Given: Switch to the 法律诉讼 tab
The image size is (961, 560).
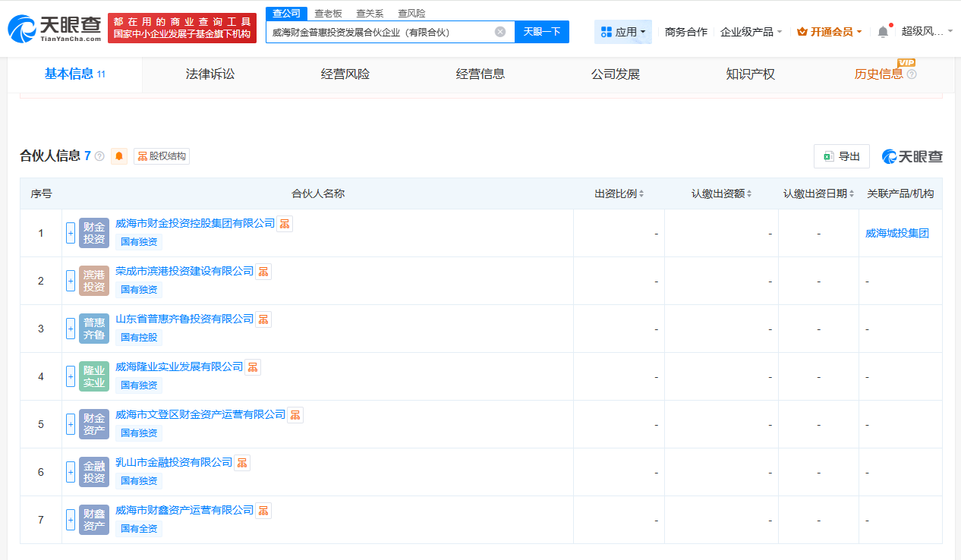Looking at the screenshot, I should coord(209,74).
